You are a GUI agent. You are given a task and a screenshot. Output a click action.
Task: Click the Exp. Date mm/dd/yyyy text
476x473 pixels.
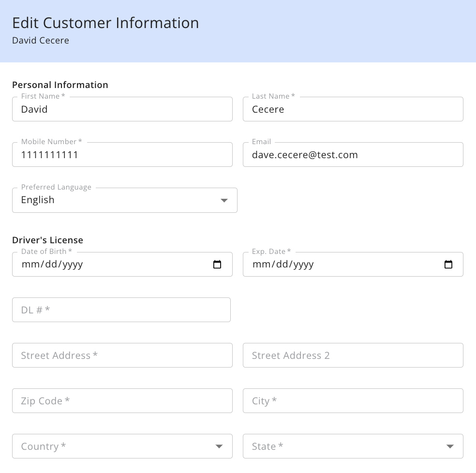coord(283,265)
